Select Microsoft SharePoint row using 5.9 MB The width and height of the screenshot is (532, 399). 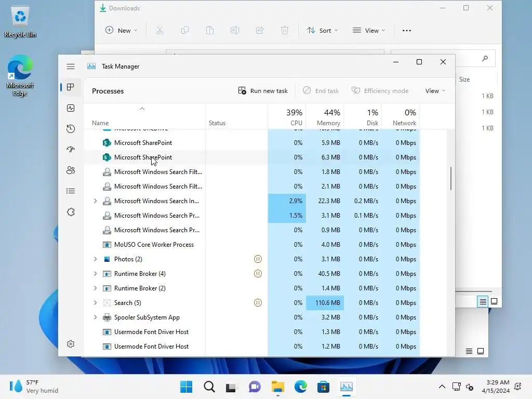pos(252,143)
